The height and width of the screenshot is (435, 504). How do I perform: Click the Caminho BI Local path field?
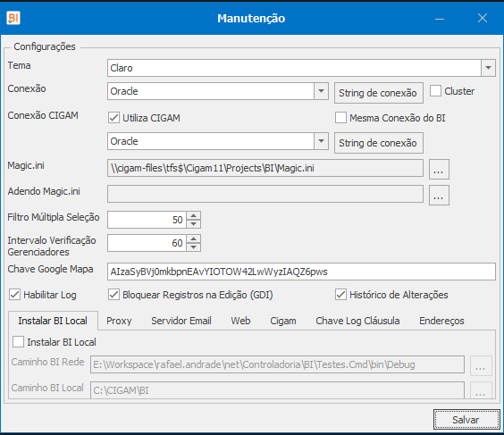(277, 390)
